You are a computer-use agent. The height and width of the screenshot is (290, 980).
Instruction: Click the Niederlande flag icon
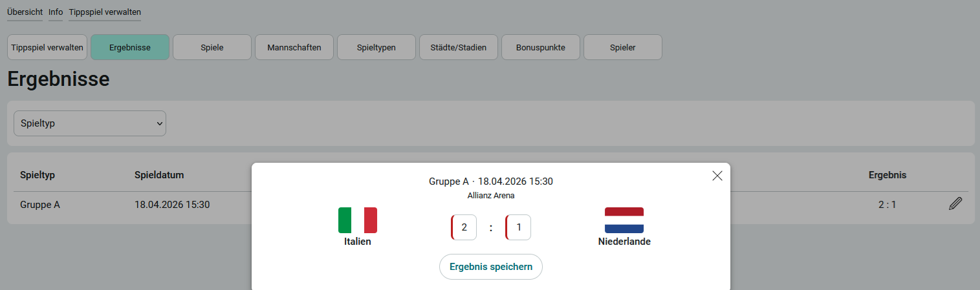[x=624, y=220]
